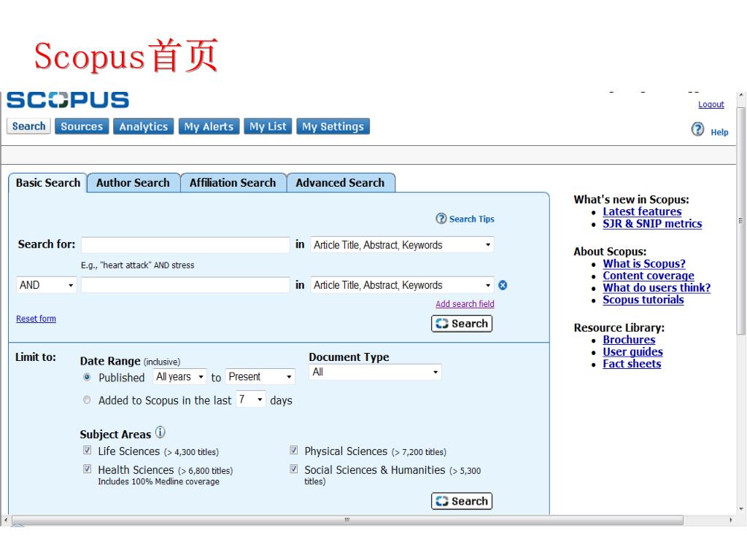The width and height of the screenshot is (747, 560).
Task: Toggle Physical Sciences checkbox
Action: pos(294,450)
